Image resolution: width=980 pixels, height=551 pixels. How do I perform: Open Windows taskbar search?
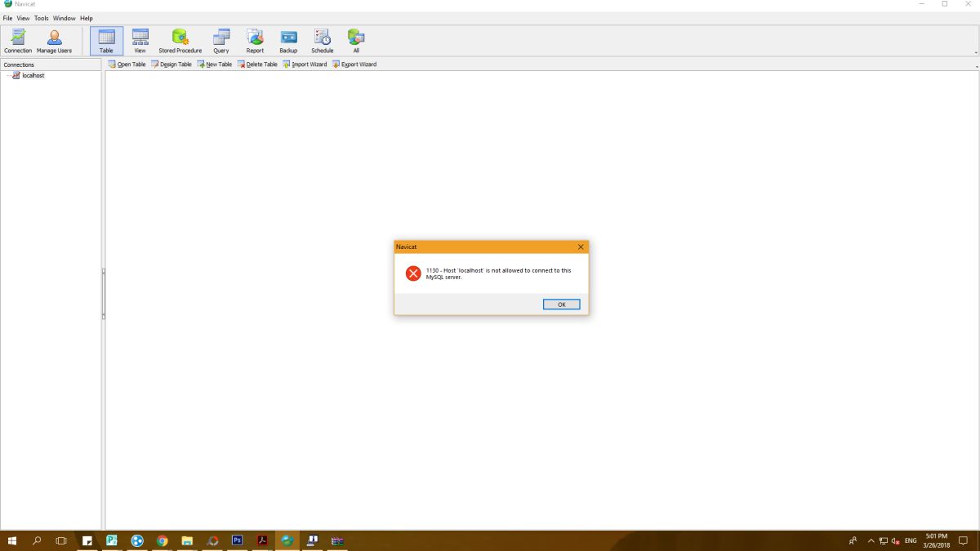[x=37, y=540]
